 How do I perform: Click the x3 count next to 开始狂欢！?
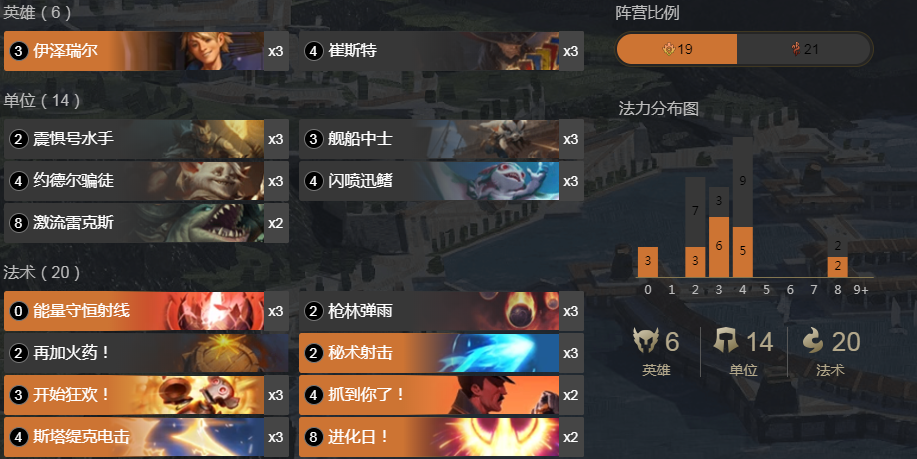coord(276,395)
